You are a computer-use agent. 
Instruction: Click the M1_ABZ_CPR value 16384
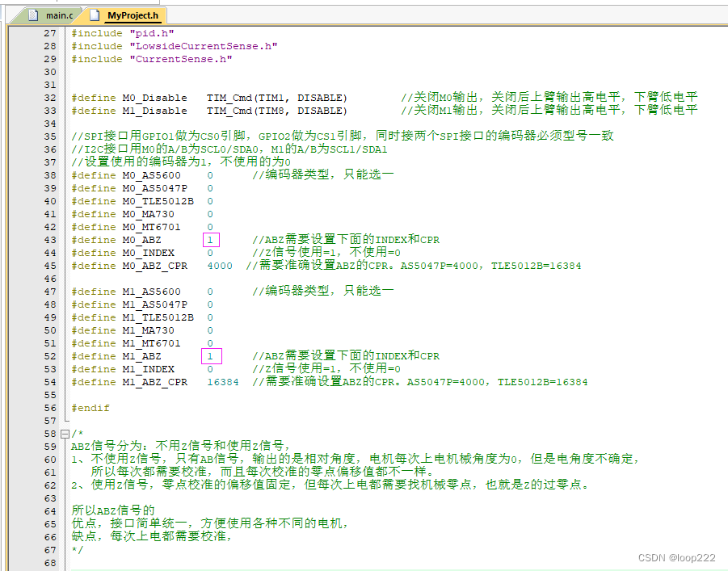(223, 382)
